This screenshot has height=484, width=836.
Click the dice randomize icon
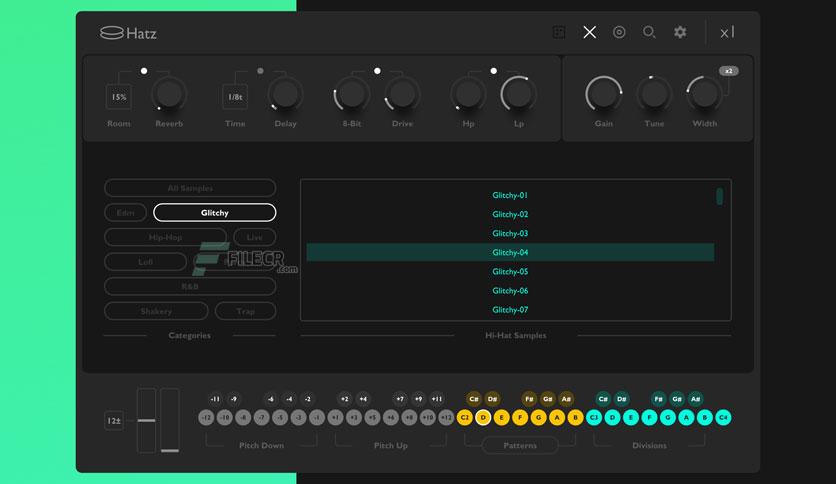(559, 32)
